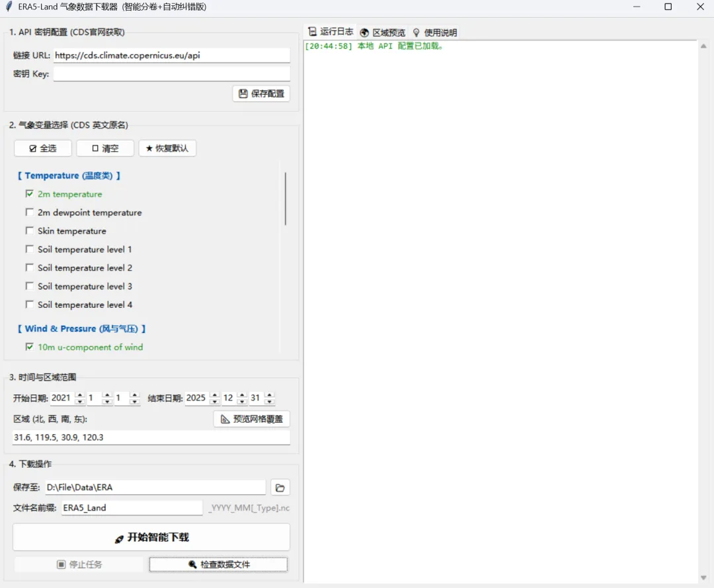The image size is (714, 588).
Task: Start download with 开始智能下载
Action: coord(151,537)
